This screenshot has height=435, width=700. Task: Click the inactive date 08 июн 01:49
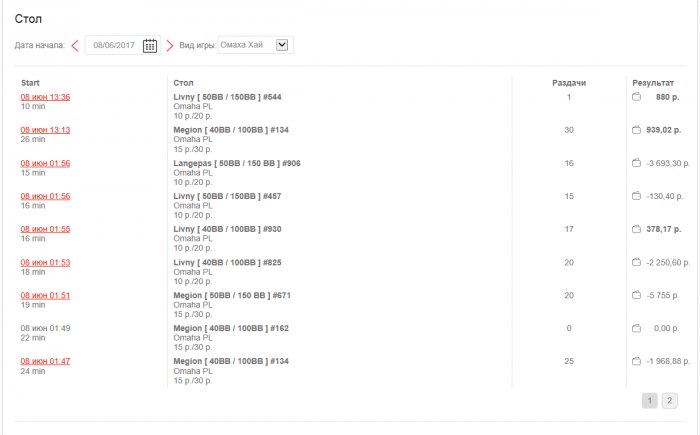click(45, 328)
